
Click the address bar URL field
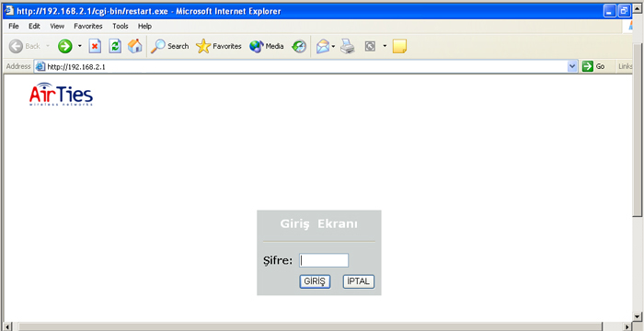point(306,66)
